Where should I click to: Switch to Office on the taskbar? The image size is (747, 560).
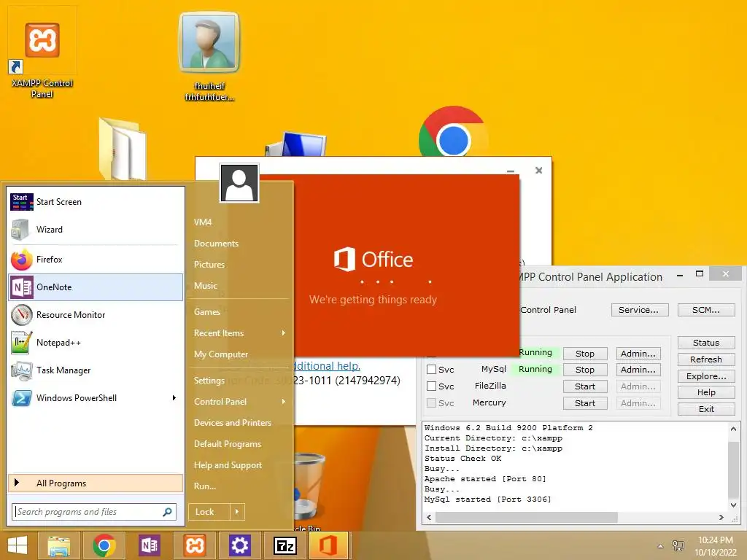329,545
